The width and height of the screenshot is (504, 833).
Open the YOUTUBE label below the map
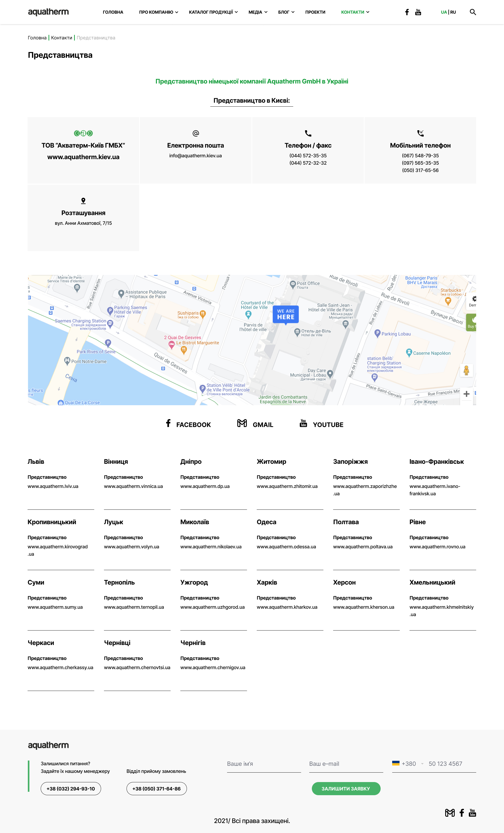pos(328,425)
